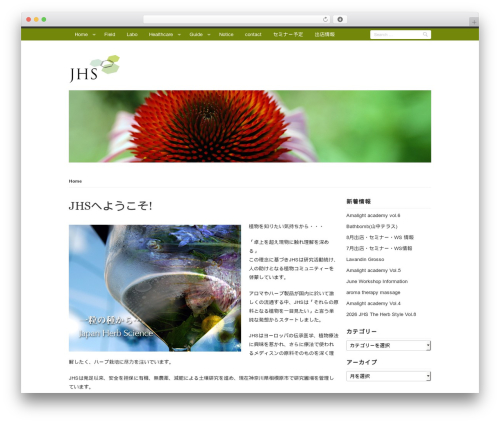This screenshot has width=500, height=423.
Task: Open the アーカイブ month dropdown
Action: (x=388, y=376)
